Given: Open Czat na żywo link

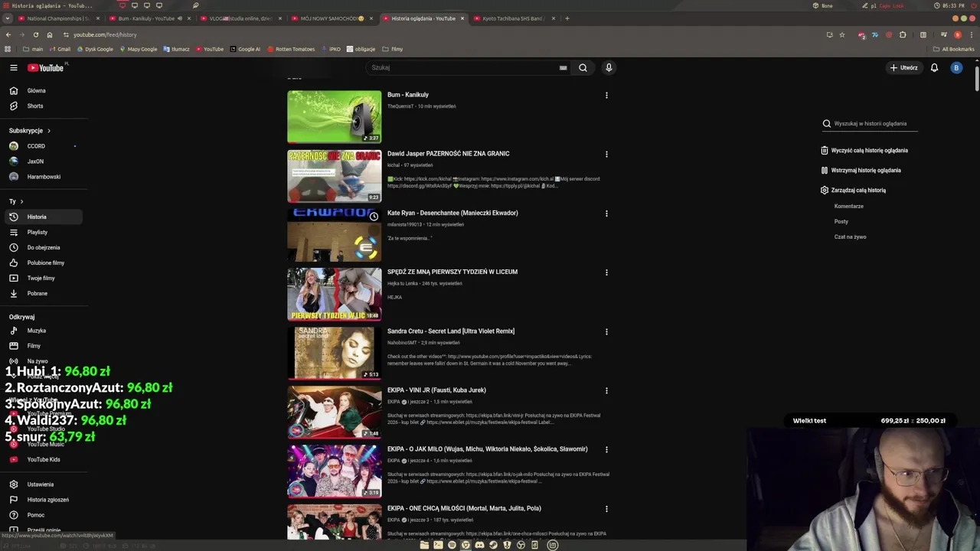Looking at the screenshot, I should coord(850,236).
